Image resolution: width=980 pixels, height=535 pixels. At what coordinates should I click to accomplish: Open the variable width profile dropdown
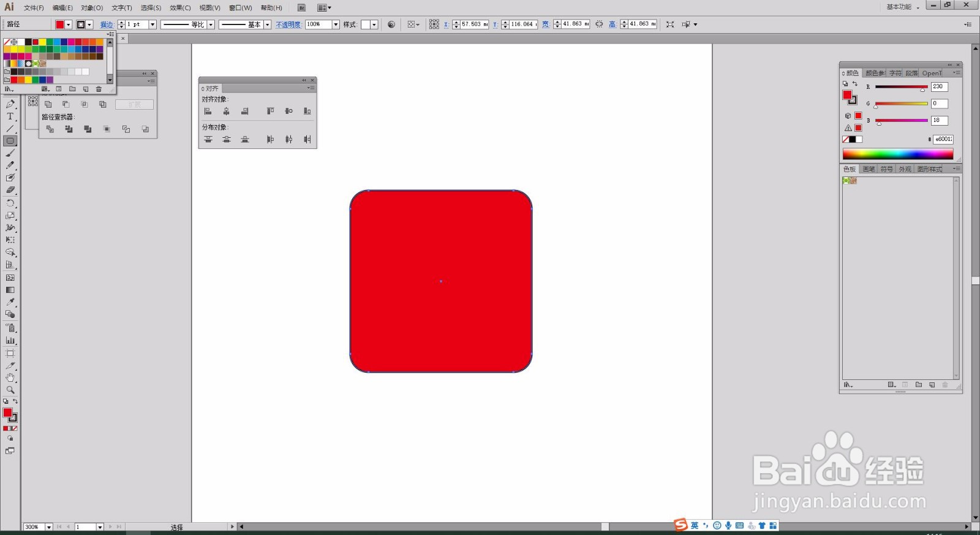(211, 25)
